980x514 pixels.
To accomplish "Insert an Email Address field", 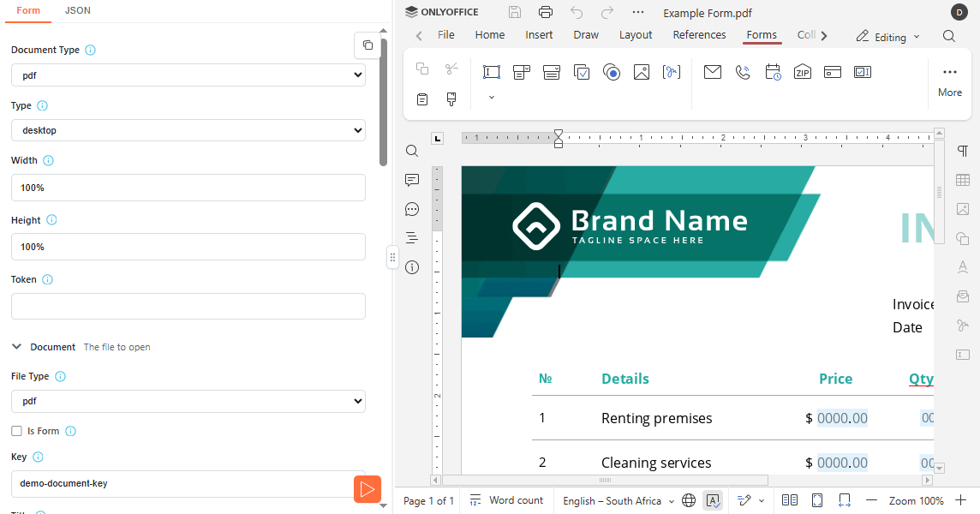I will click(x=713, y=72).
